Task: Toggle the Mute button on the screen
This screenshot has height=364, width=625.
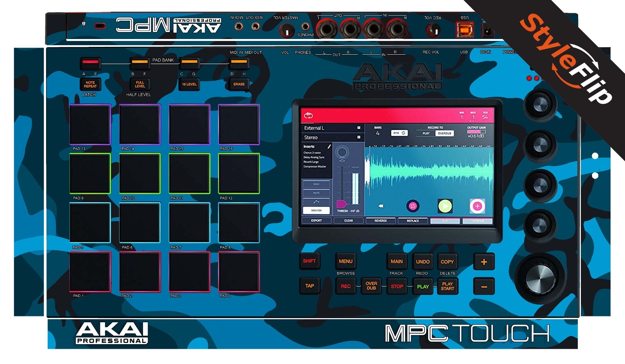Action: click(316, 193)
